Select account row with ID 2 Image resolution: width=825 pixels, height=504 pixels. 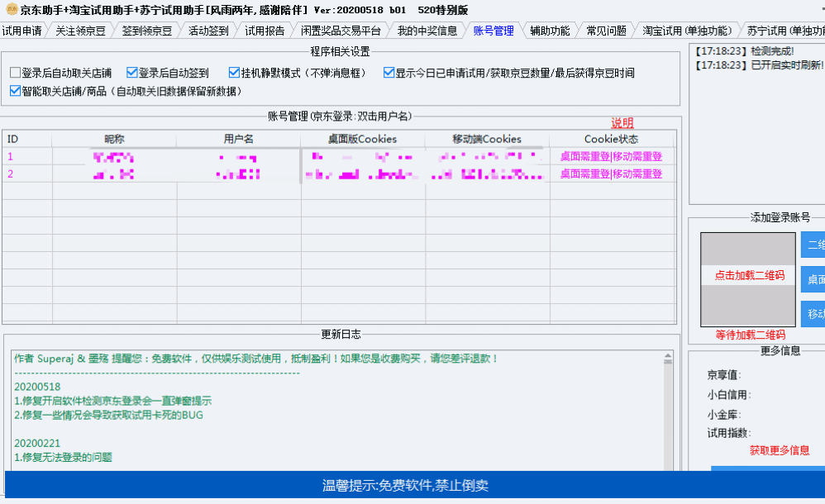339,174
